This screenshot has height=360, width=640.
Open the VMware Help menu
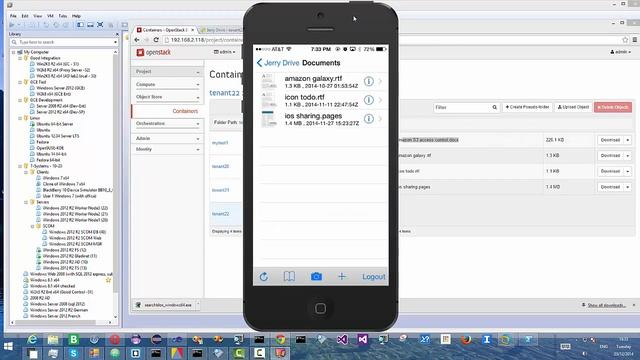(76, 16)
